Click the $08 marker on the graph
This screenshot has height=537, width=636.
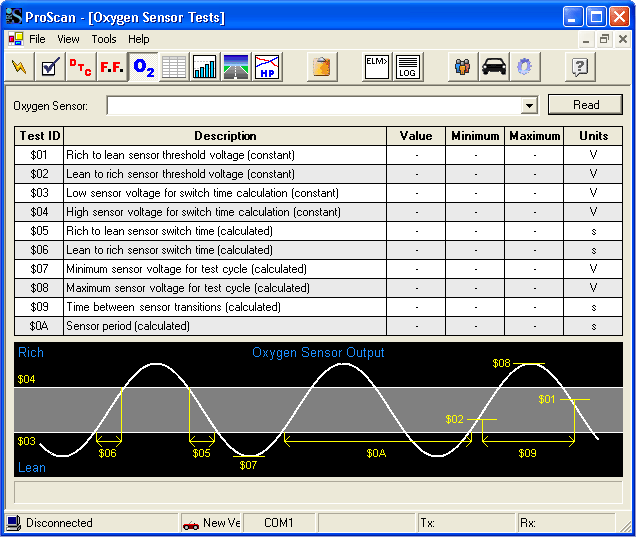501,363
